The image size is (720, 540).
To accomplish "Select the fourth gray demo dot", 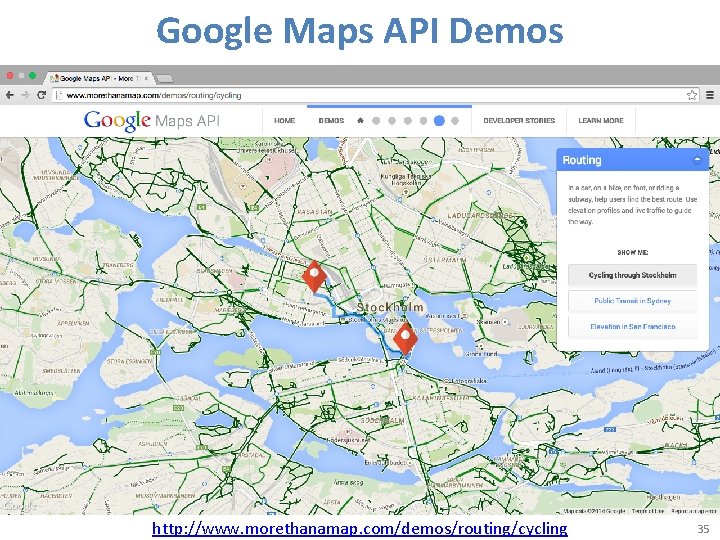I will (x=423, y=121).
